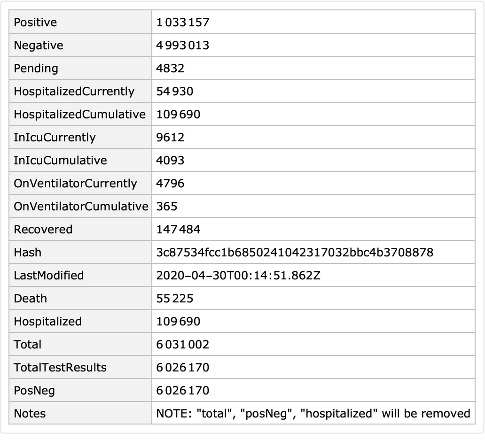Click the value 109690 for Hospitalized

[x=178, y=321]
